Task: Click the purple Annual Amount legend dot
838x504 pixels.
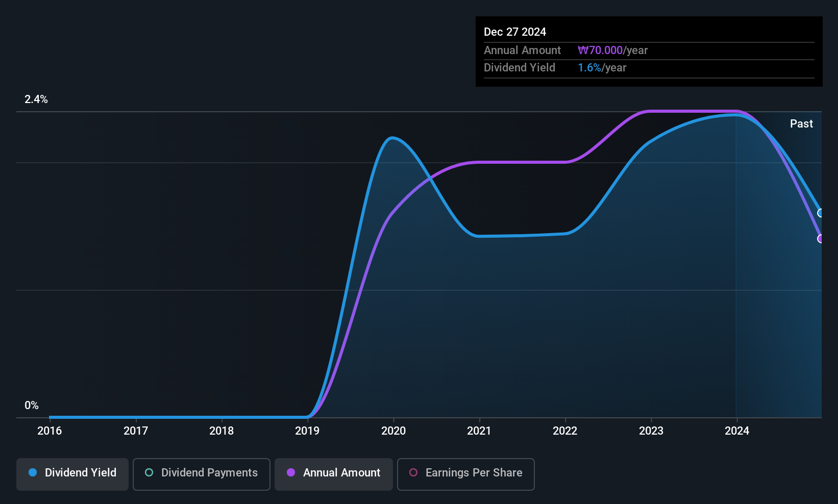Action: (291, 472)
